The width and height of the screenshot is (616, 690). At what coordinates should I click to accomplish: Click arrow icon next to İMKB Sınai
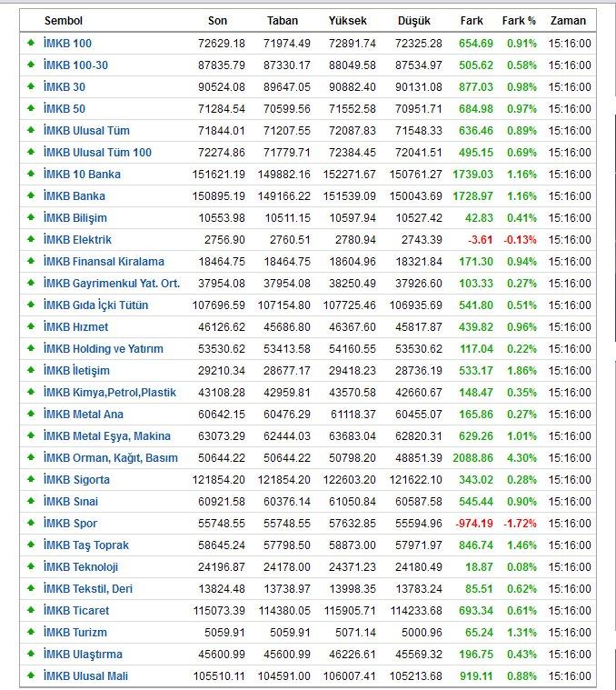click(31, 501)
